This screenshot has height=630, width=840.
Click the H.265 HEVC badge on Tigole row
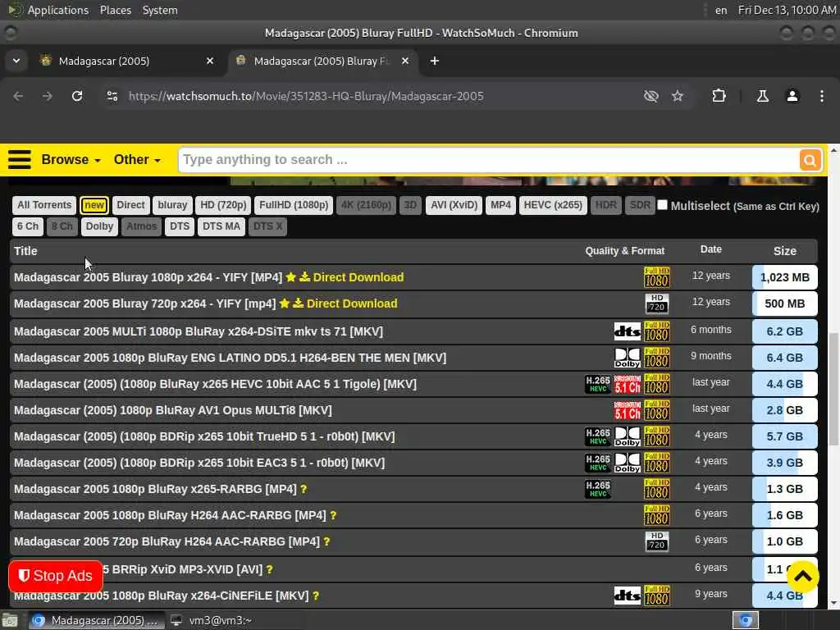click(598, 384)
